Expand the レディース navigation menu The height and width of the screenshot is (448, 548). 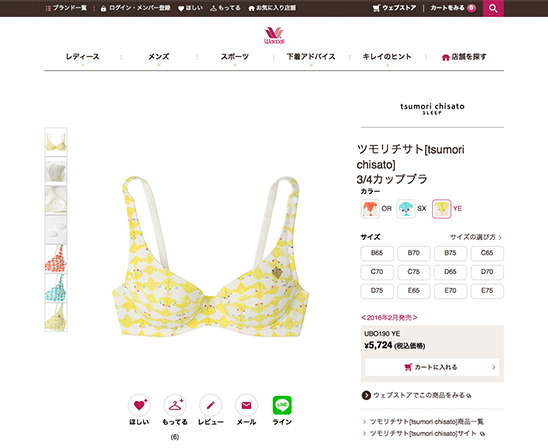82,57
